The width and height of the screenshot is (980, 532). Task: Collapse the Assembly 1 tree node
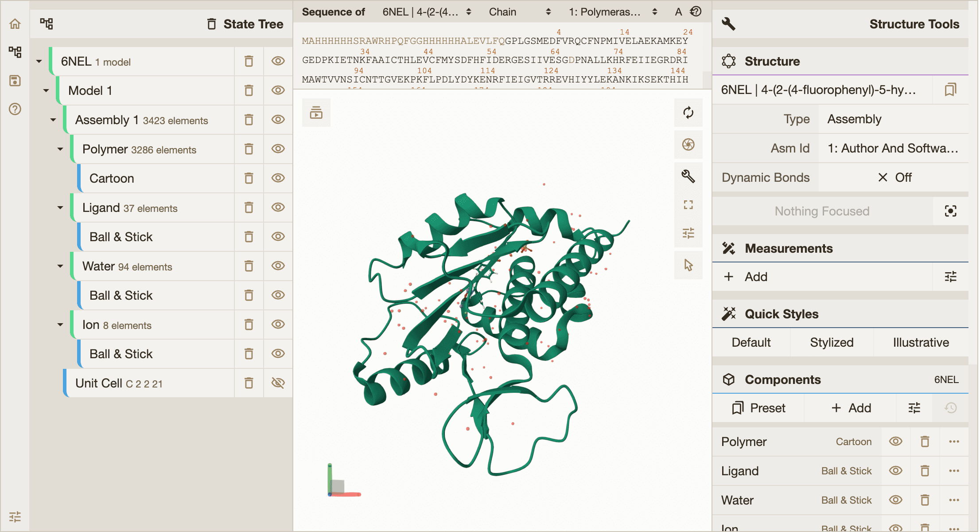click(53, 120)
